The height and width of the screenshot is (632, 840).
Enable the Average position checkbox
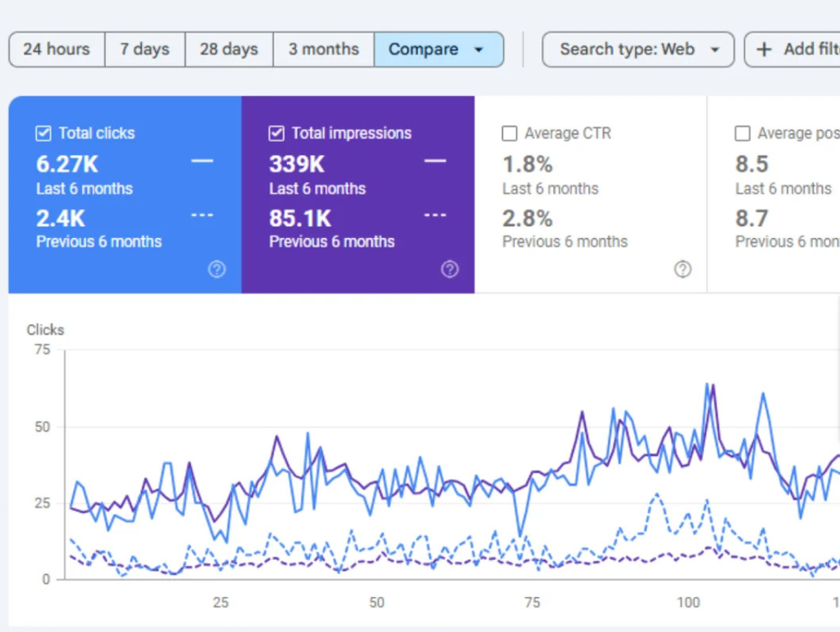742,133
